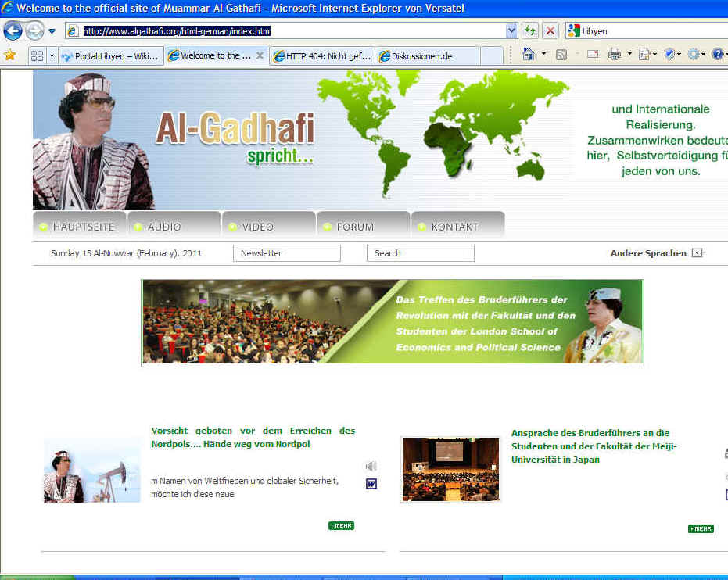Click the Home icon in toolbar

click(x=529, y=55)
